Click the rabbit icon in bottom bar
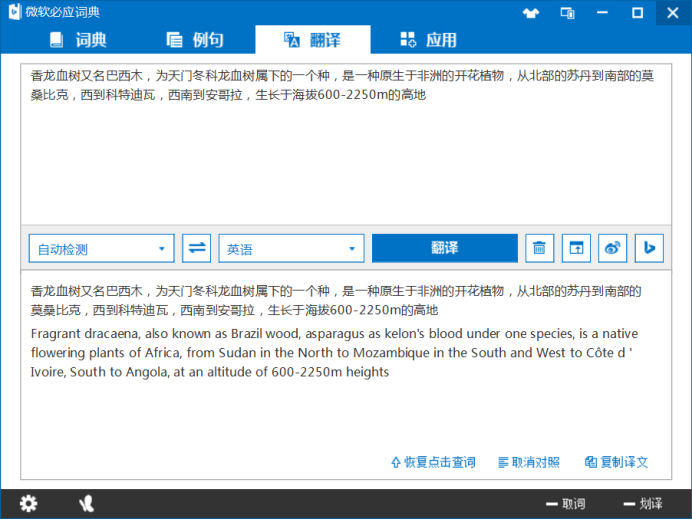 [x=86, y=503]
